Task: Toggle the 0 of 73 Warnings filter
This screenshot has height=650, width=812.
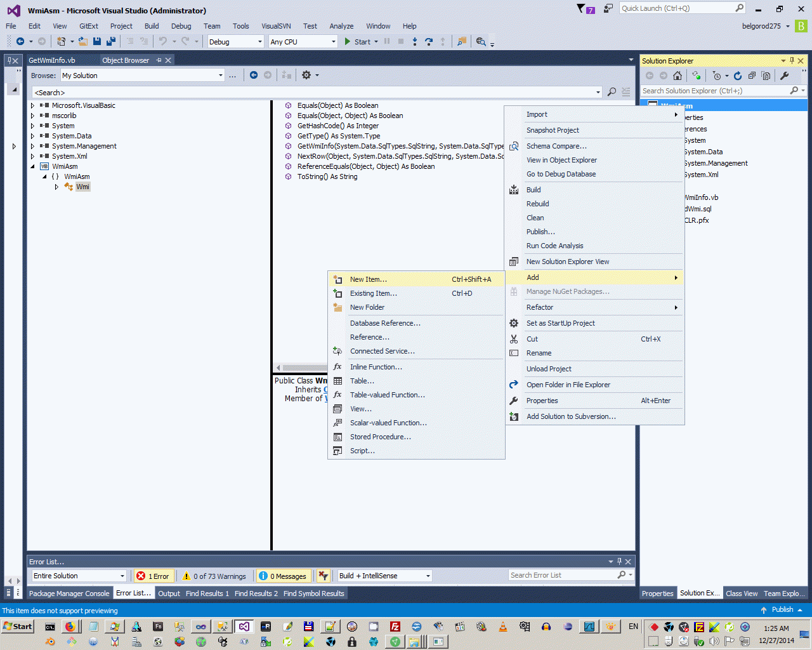Action: [214, 576]
